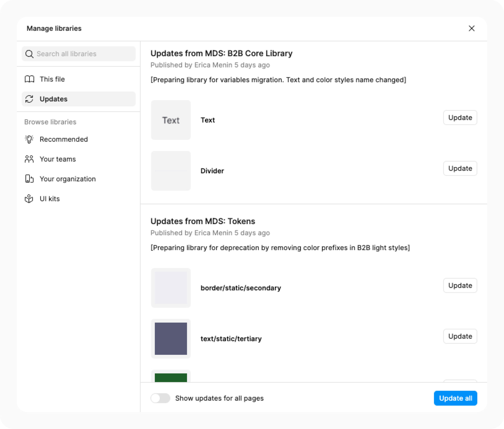Select the lightbulb icon for Recommended
Viewport: 504px width, 429px height.
click(x=29, y=139)
